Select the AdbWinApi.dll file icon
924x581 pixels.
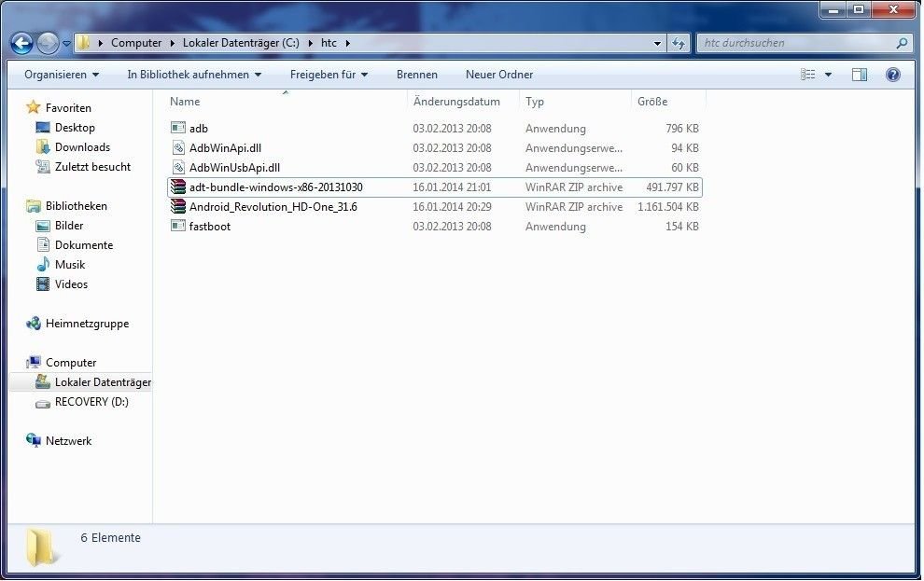(x=178, y=147)
